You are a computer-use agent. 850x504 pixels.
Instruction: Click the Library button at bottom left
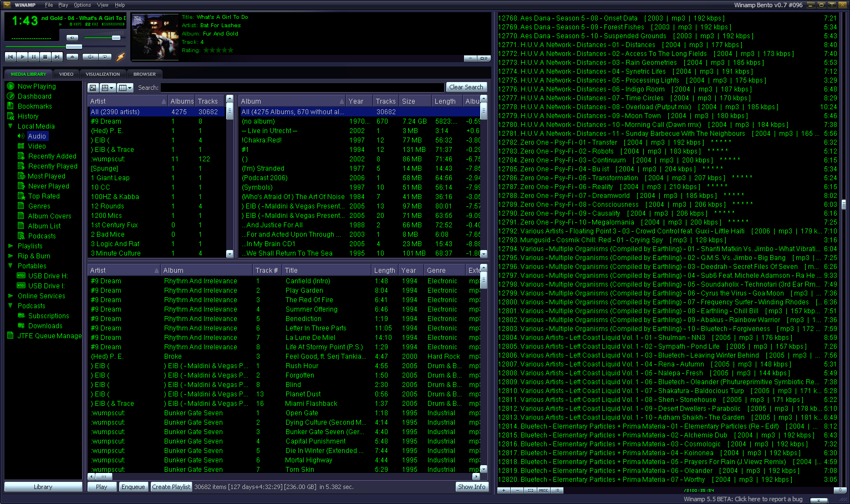43,487
